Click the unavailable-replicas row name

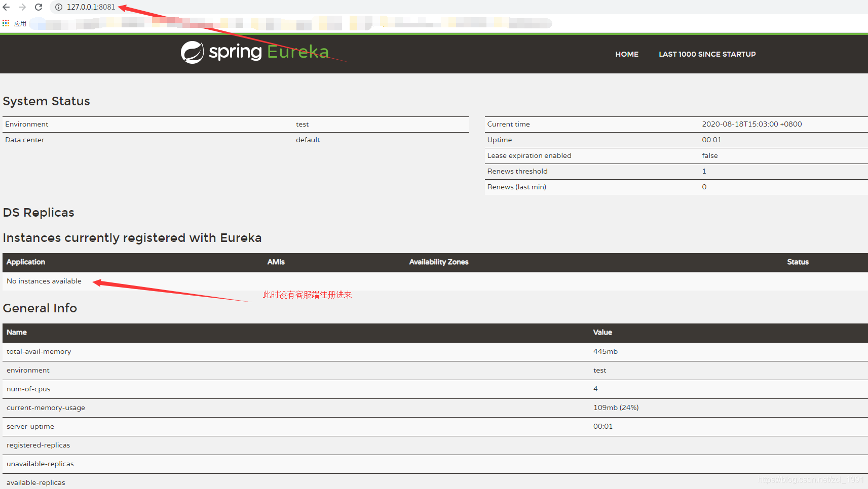coord(40,464)
